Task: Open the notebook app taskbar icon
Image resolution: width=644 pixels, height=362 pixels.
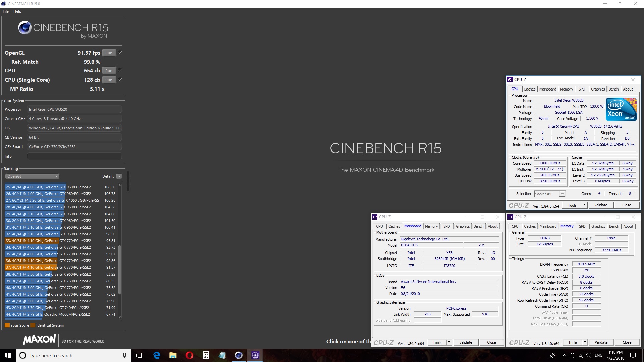Action: [222, 355]
